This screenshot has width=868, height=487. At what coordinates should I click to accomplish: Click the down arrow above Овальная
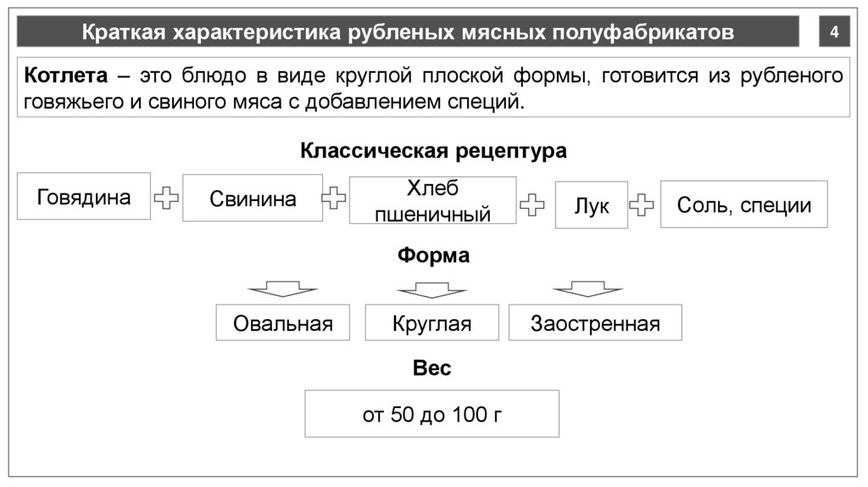click(282, 288)
